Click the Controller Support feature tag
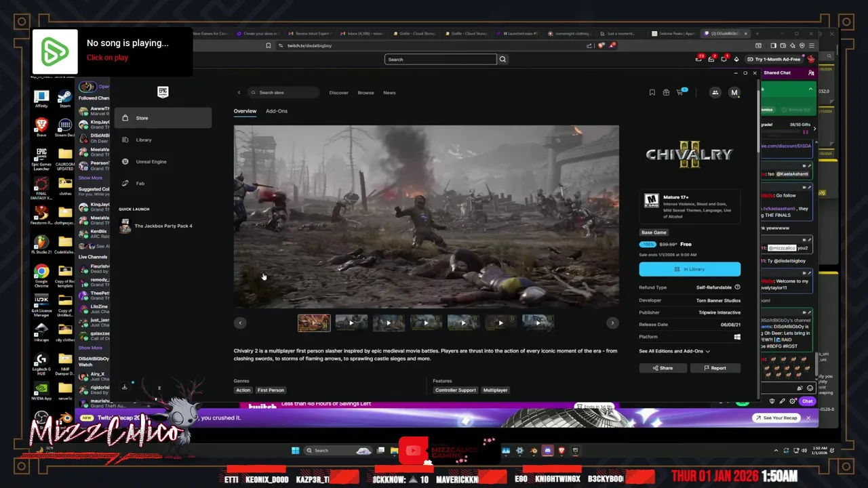 (x=455, y=390)
